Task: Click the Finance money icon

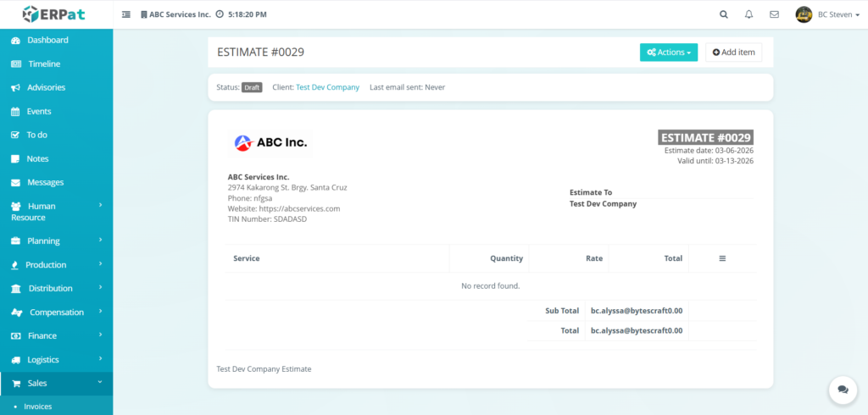Action: coord(16,336)
